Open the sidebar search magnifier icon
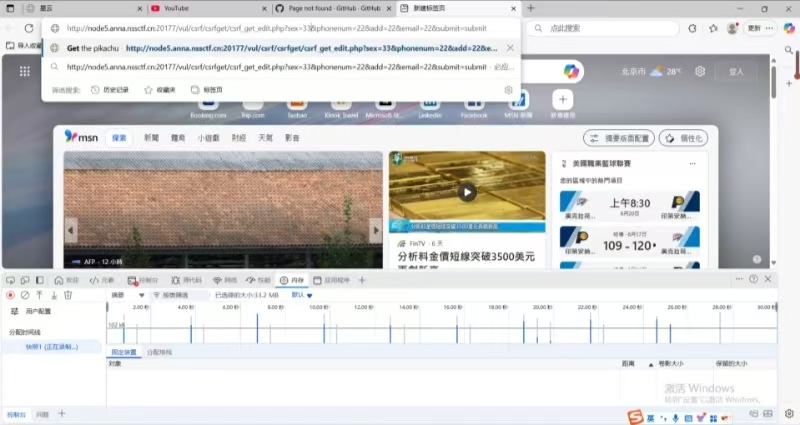Viewport: 800px width, 425px height. point(789,49)
